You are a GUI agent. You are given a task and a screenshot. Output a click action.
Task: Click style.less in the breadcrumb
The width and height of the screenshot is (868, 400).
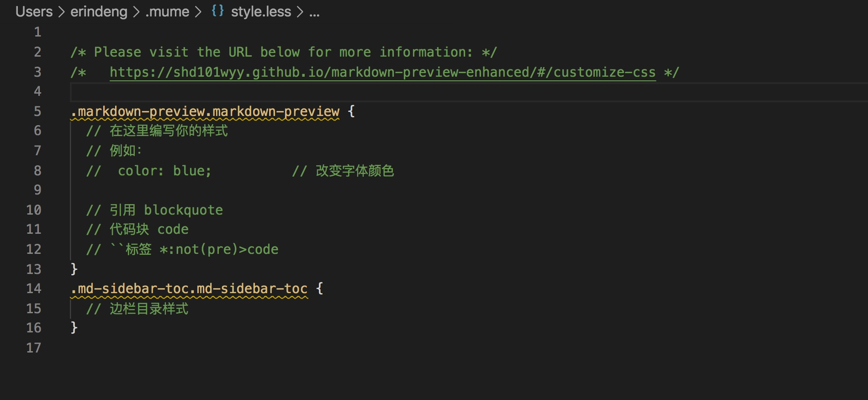click(x=261, y=11)
